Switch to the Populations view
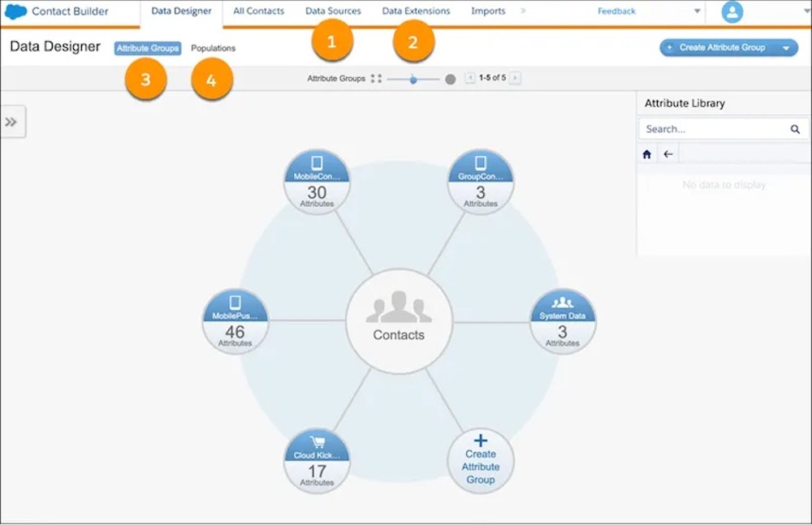The width and height of the screenshot is (812, 525). (213, 48)
